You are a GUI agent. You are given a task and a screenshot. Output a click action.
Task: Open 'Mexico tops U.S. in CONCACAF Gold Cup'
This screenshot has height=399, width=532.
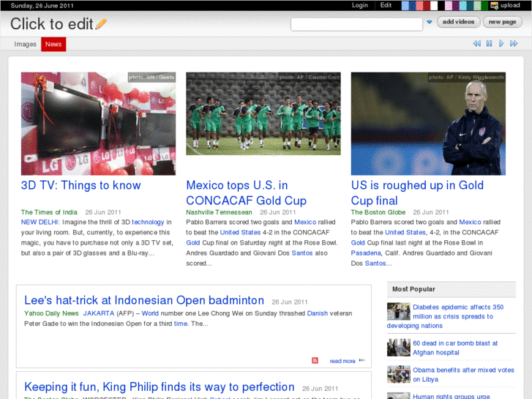click(x=247, y=193)
